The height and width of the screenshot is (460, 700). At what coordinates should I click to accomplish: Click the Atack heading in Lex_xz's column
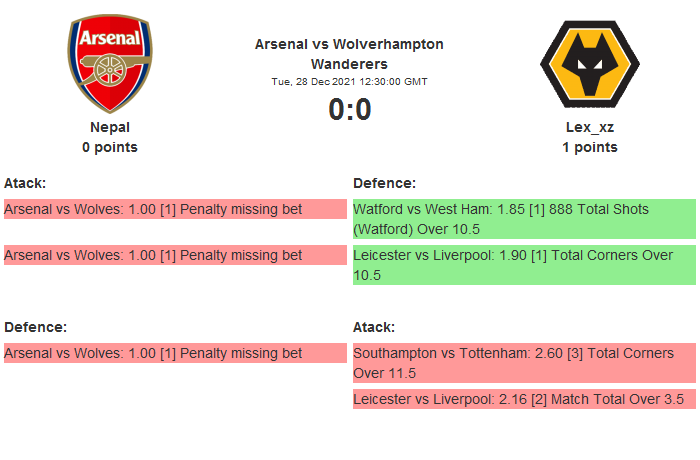[x=374, y=327]
